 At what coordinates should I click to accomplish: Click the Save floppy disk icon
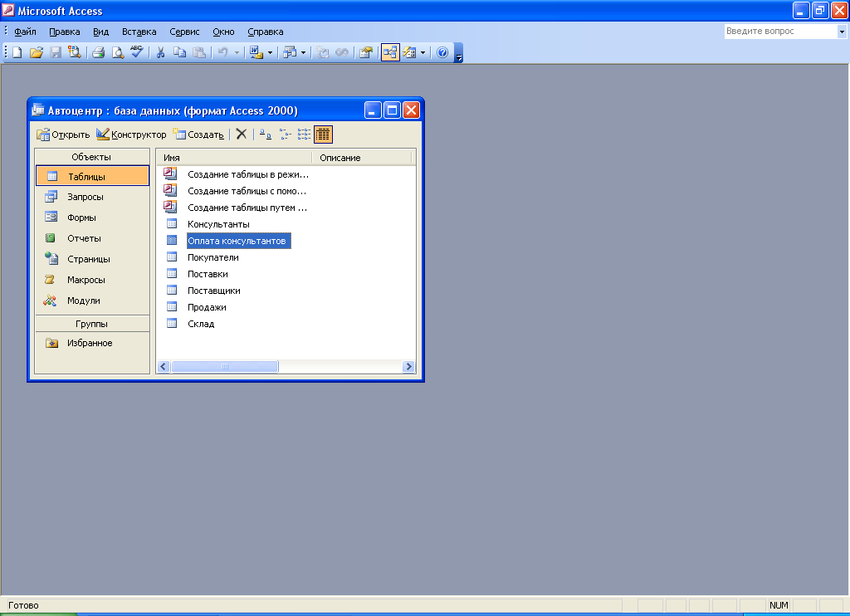[56, 52]
